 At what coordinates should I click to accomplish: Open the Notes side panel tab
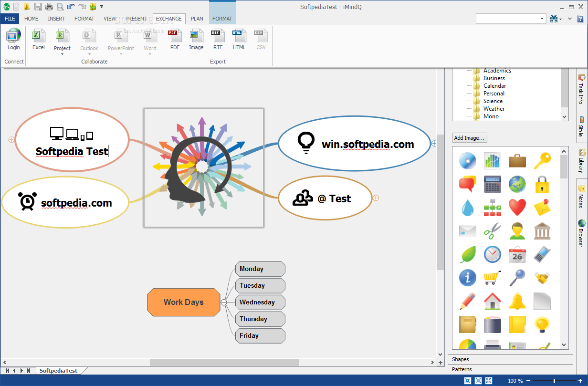click(x=581, y=197)
